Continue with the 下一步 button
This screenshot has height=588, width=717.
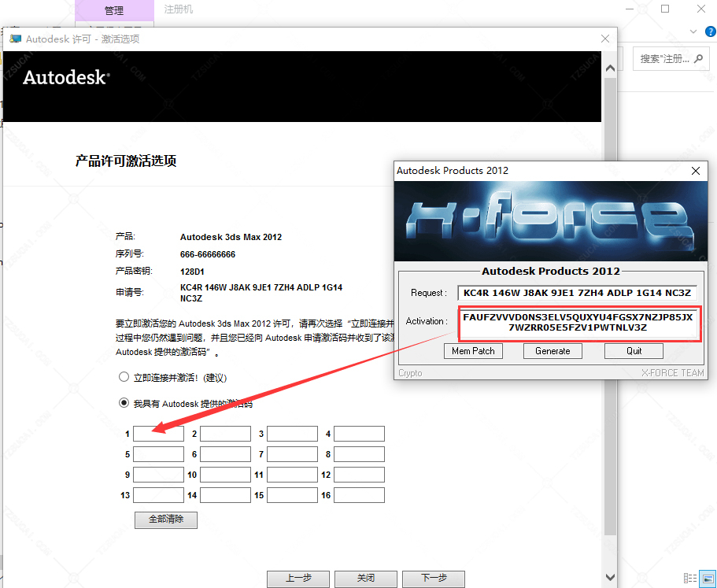coord(434,579)
